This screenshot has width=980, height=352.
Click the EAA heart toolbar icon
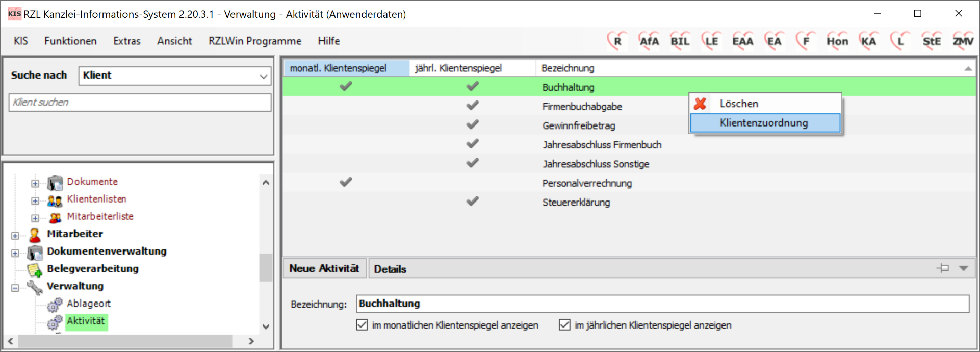pyautogui.click(x=742, y=41)
